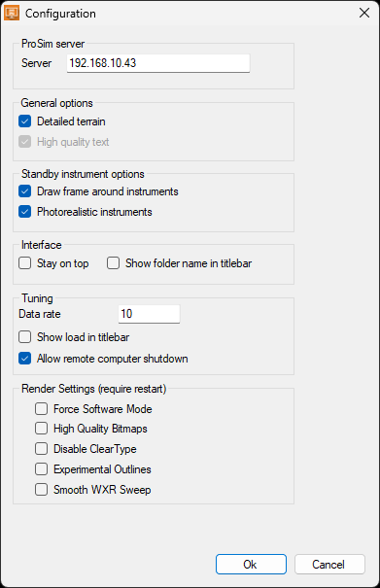
Task: Enable Experimental Outlines
Action: coord(41,468)
